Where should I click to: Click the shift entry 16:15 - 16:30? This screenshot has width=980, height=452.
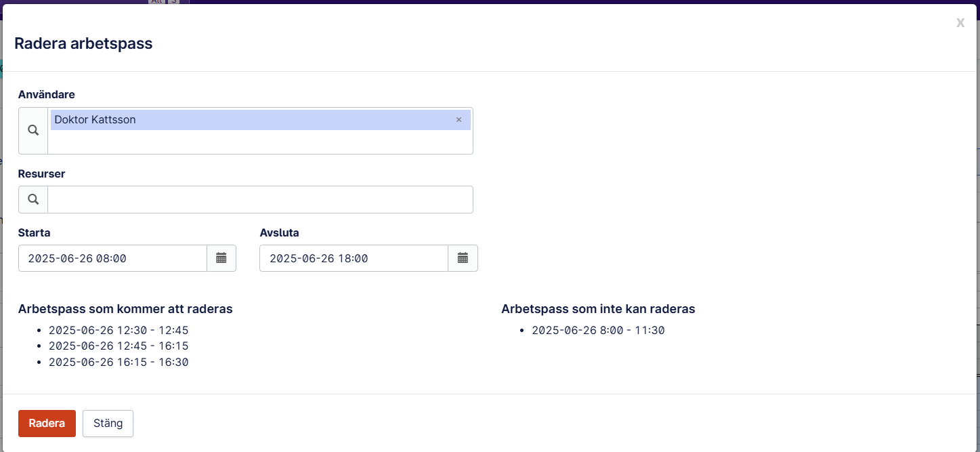click(119, 363)
